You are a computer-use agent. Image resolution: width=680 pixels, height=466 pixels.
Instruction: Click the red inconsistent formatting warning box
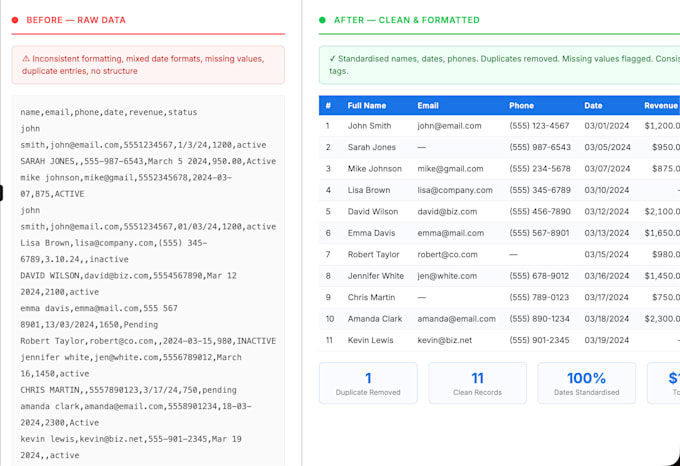(148, 65)
